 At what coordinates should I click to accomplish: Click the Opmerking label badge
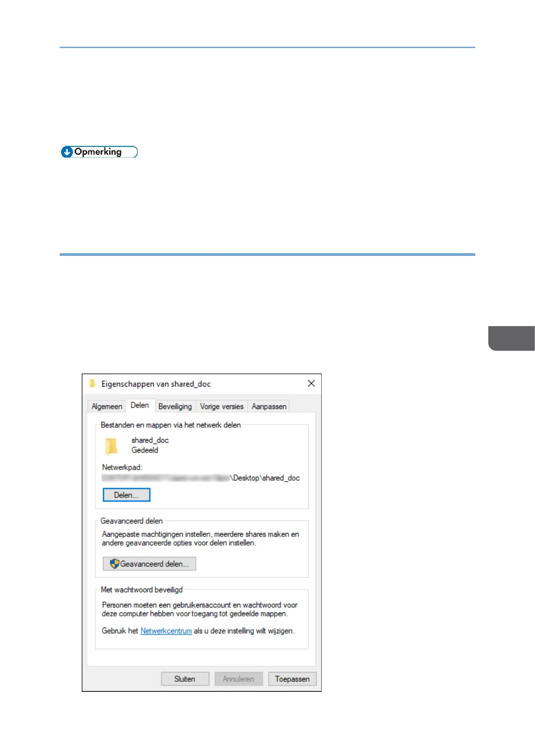coord(99,152)
